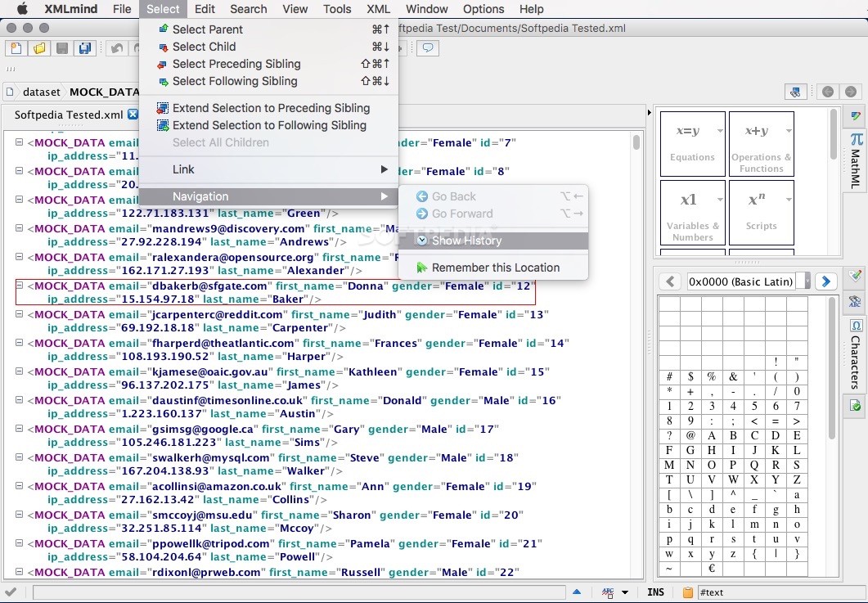
Task: Insert the @ character from palette
Action: (x=690, y=435)
